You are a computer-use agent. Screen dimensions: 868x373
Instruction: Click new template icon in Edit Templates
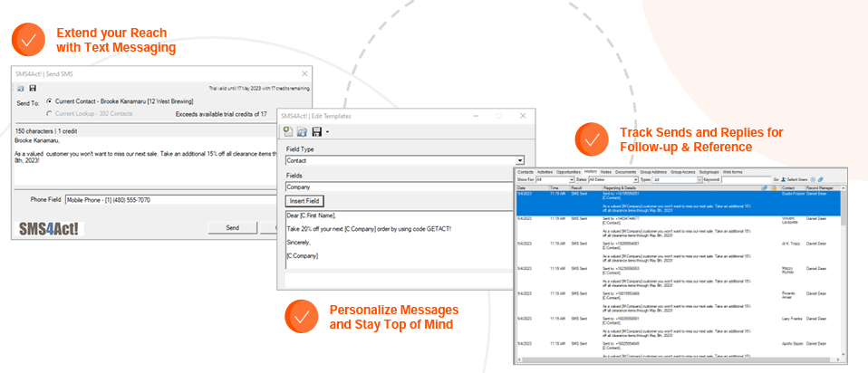(x=287, y=132)
